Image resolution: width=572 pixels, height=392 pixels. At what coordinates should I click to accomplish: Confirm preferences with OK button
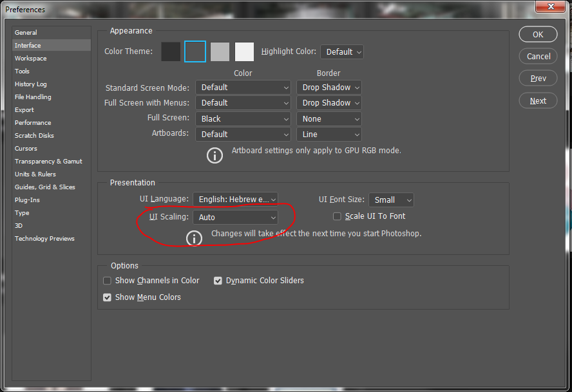538,34
